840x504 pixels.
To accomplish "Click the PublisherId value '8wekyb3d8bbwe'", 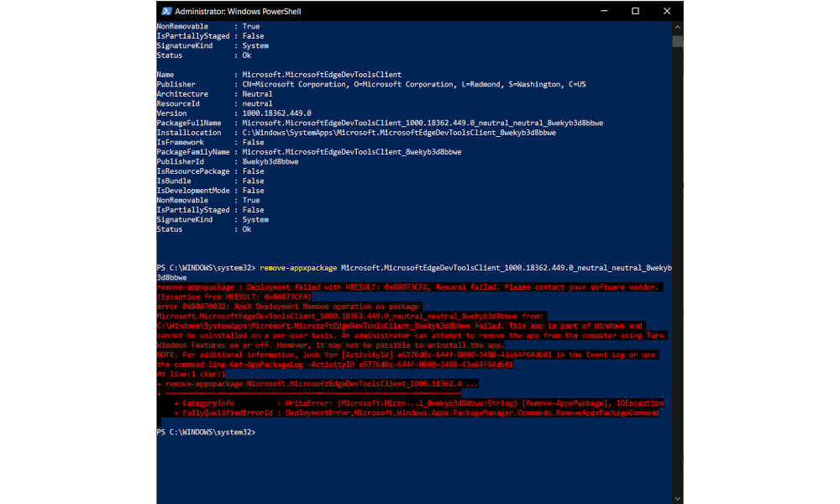I will click(270, 161).
